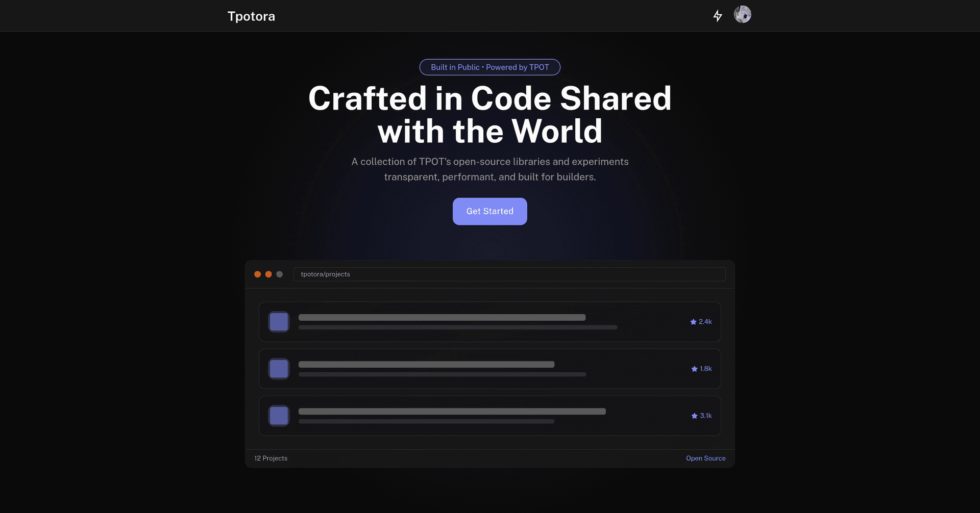Click the Tpotora logo

click(x=251, y=16)
